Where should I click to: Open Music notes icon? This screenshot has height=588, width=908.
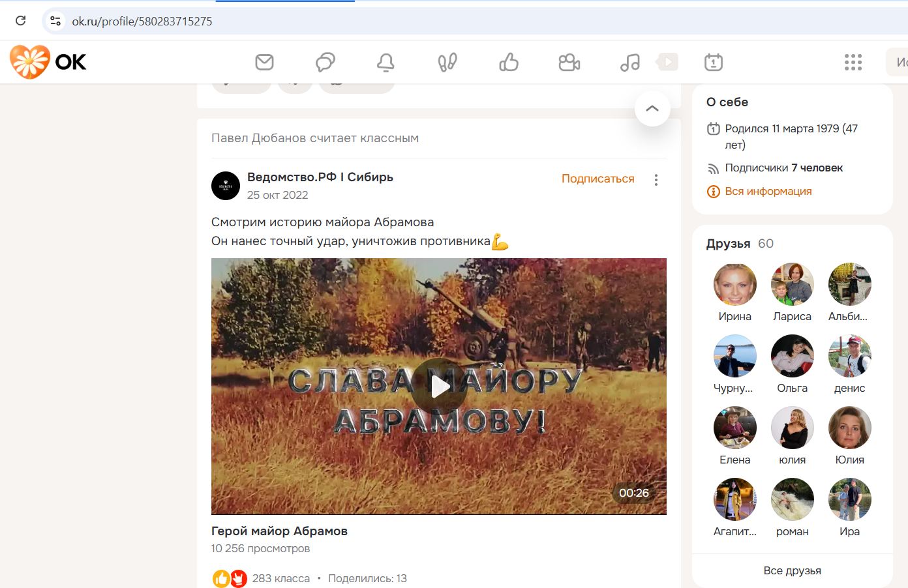[x=629, y=62]
